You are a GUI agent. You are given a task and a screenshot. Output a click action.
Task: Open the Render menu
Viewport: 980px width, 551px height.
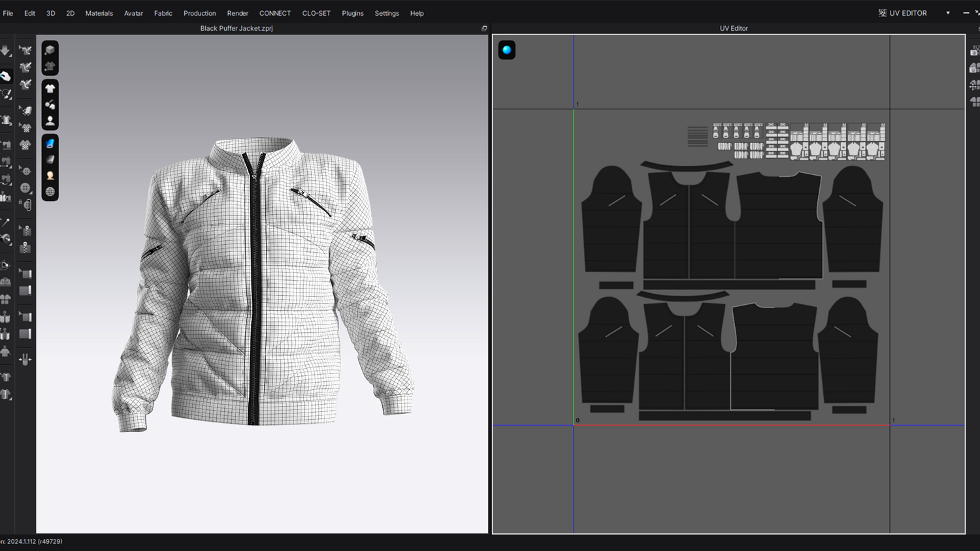point(238,13)
